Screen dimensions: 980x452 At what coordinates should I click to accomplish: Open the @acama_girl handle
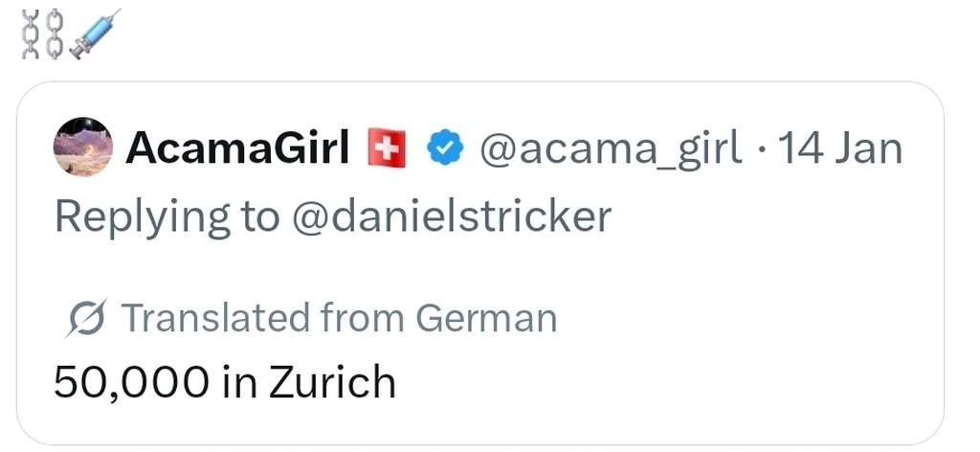pos(610,147)
